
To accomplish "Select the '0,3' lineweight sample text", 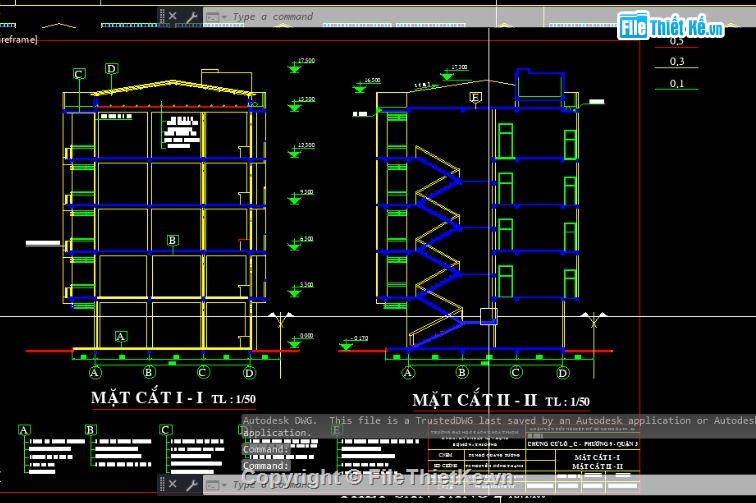I will point(676,61).
